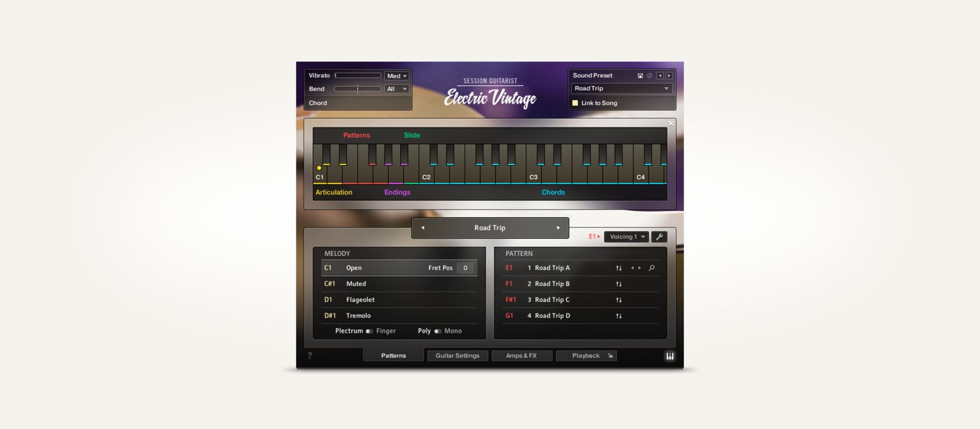Toggle the Plectrum/Finger switch

click(x=369, y=332)
